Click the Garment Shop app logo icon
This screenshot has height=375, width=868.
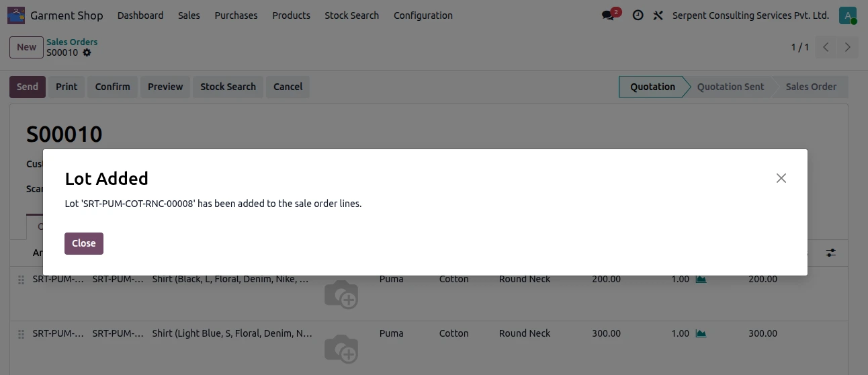(16, 15)
